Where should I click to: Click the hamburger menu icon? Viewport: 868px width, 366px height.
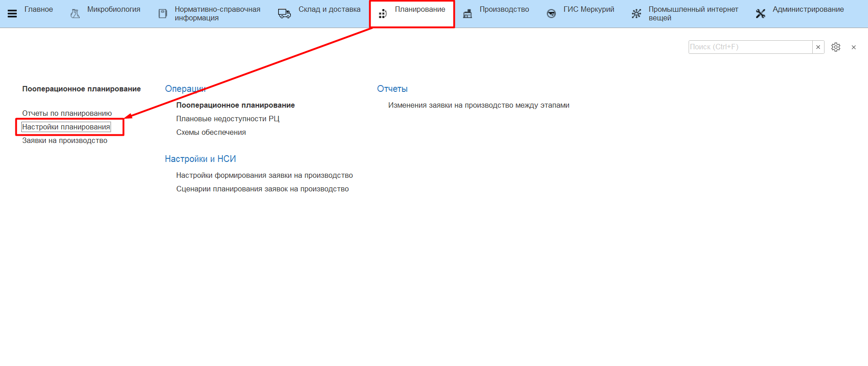point(12,14)
